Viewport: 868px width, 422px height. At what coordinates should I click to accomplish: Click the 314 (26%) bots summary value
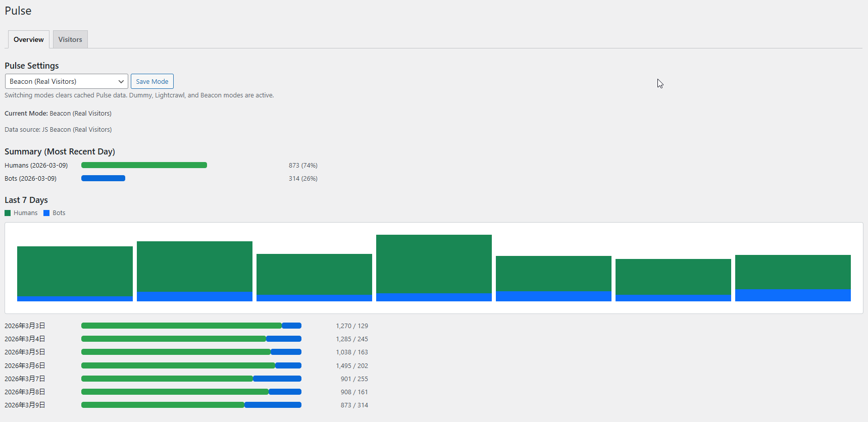pos(303,178)
